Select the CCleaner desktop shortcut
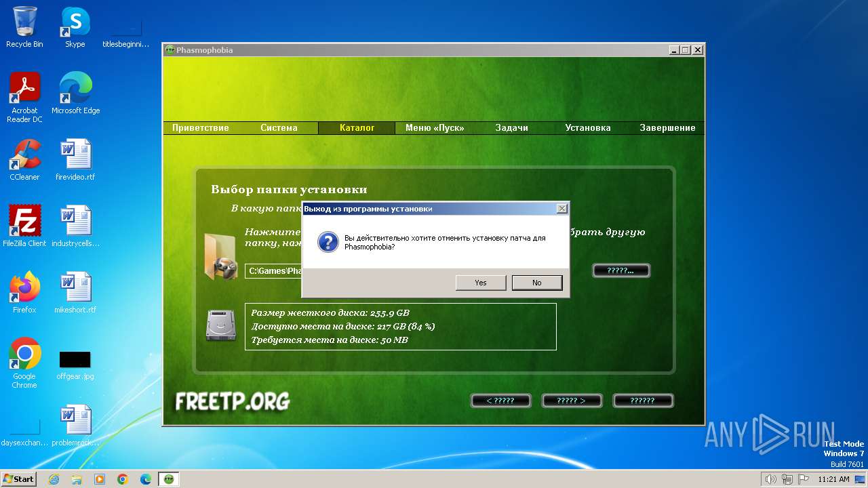The image size is (868, 488). (x=24, y=160)
